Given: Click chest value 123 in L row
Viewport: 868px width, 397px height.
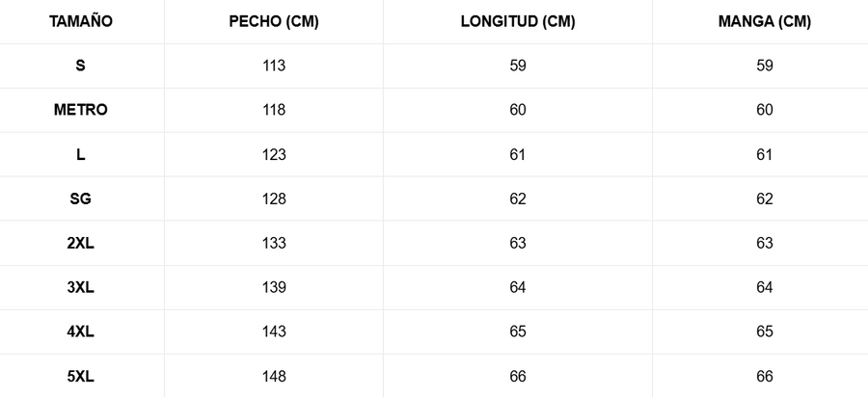Looking at the screenshot, I should (x=274, y=154).
